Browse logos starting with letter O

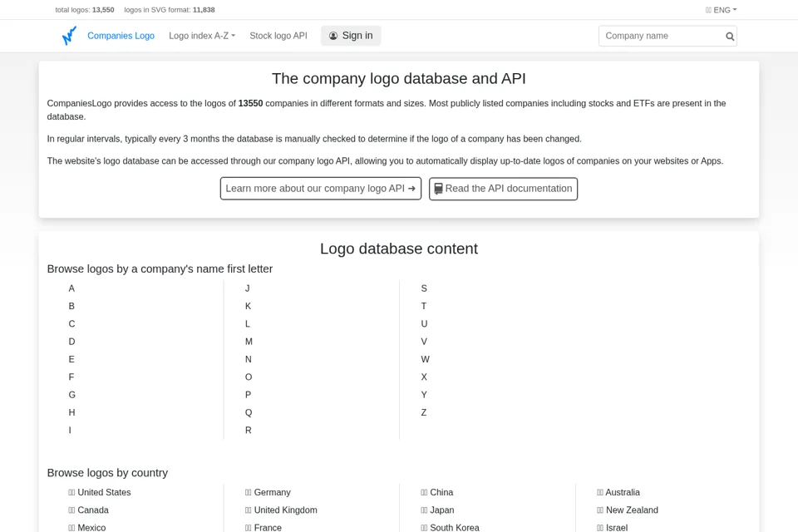point(249,377)
